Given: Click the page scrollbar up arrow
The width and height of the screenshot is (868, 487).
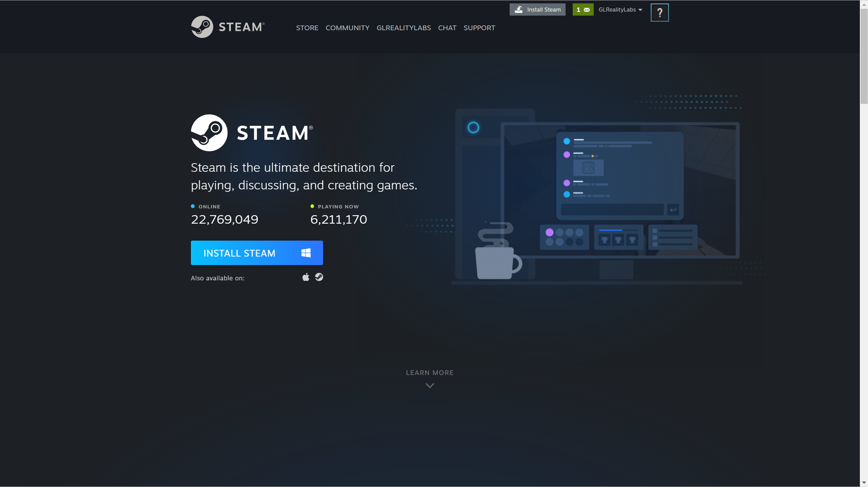Looking at the screenshot, I should 864,4.
